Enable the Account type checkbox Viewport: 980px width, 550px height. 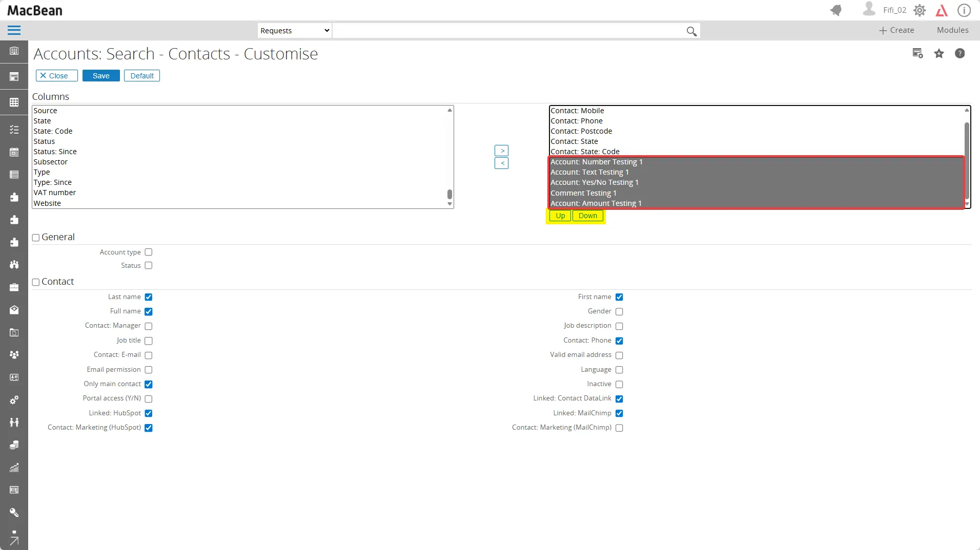pyautogui.click(x=149, y=252)
